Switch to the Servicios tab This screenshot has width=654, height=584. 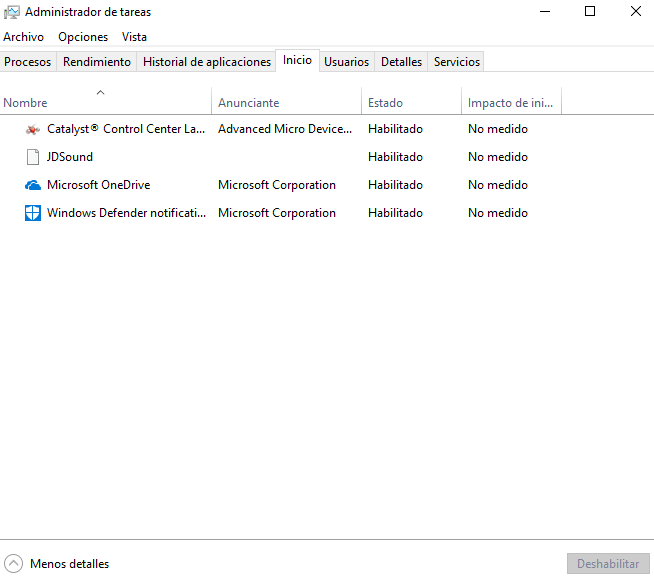coord(457,62)
